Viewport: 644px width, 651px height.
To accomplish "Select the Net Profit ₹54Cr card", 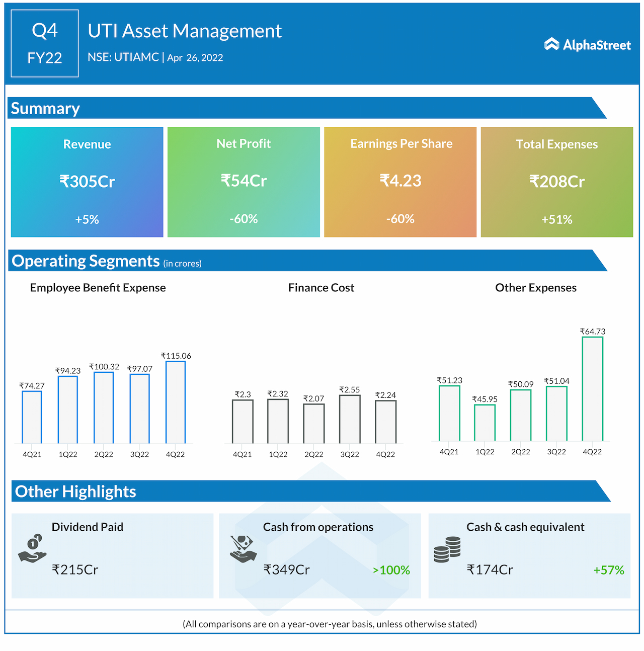I will pos(244,182).
